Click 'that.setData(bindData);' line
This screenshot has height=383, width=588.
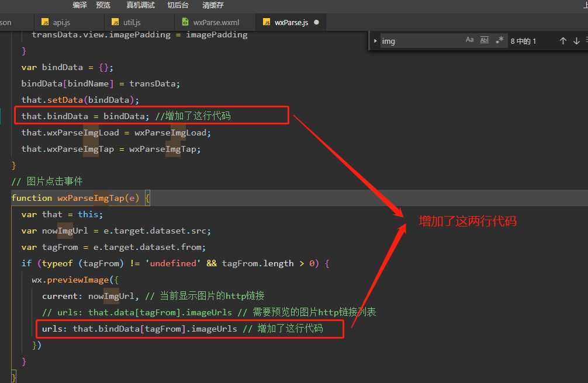tap(80, 100)
